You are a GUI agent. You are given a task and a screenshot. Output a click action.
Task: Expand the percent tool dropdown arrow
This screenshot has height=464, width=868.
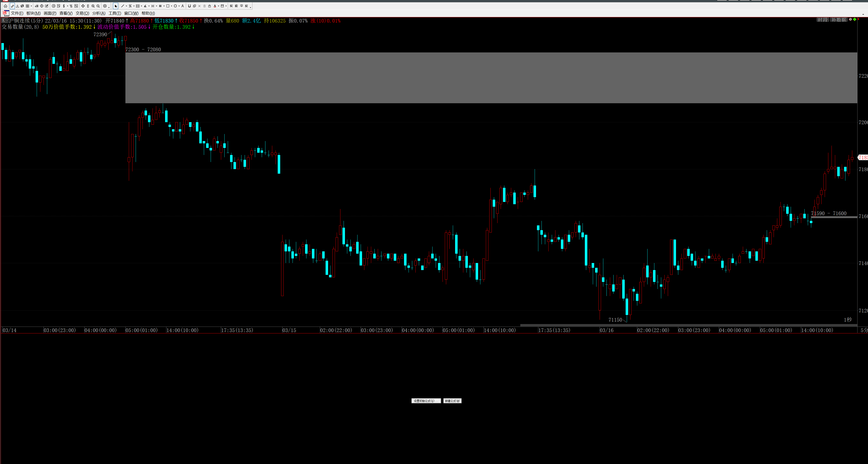pyautogui.click(x=134, y=6)
